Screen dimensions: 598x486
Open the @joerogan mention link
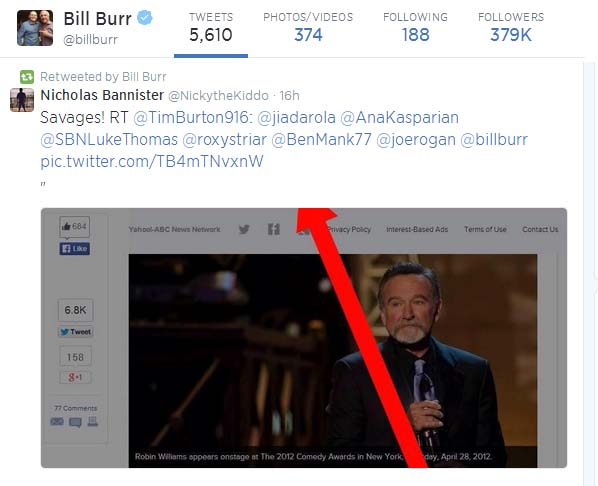point(416,140)
